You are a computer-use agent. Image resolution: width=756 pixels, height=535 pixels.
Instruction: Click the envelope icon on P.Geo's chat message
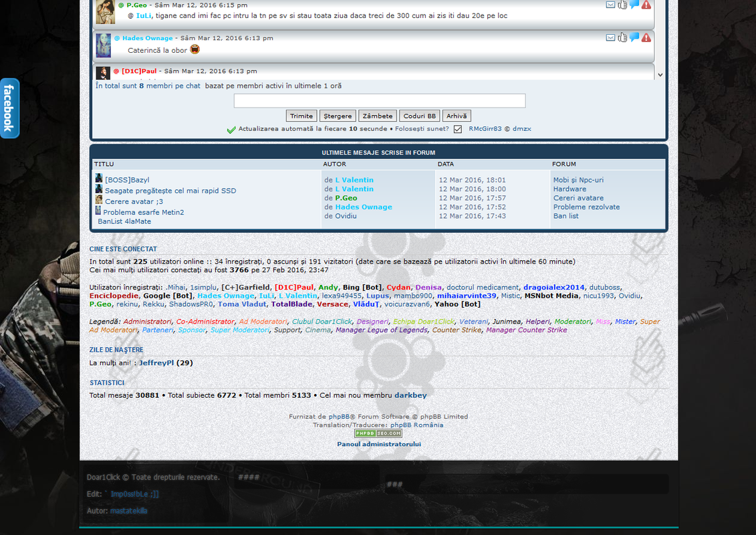point(610,5)
